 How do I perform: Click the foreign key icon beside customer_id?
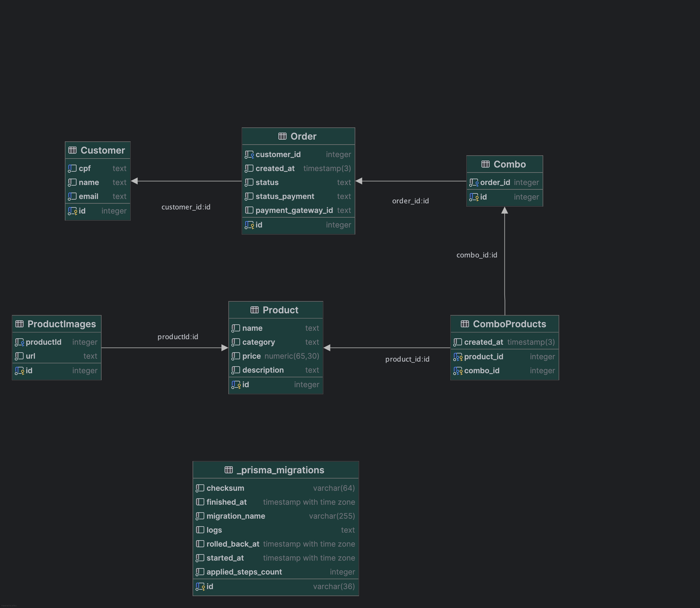(x=249, y=155)
